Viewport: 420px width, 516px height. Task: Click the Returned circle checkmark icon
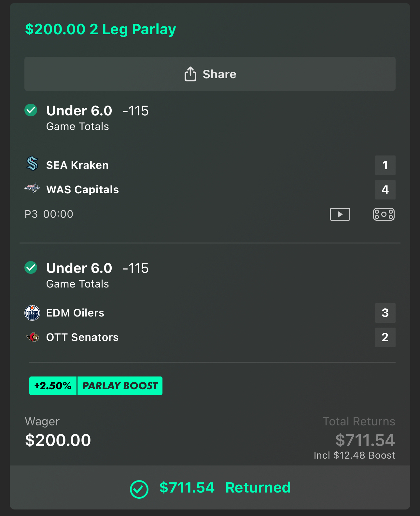139,489
